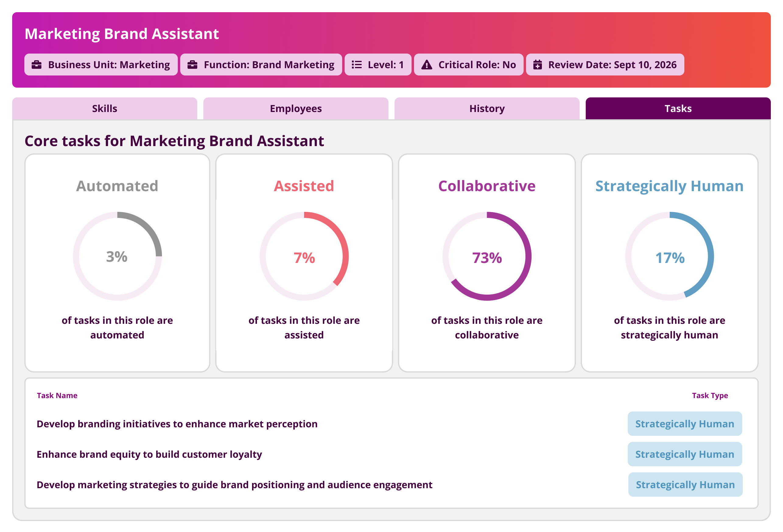Click the briefcase icon beside Function

pos(192,65)
